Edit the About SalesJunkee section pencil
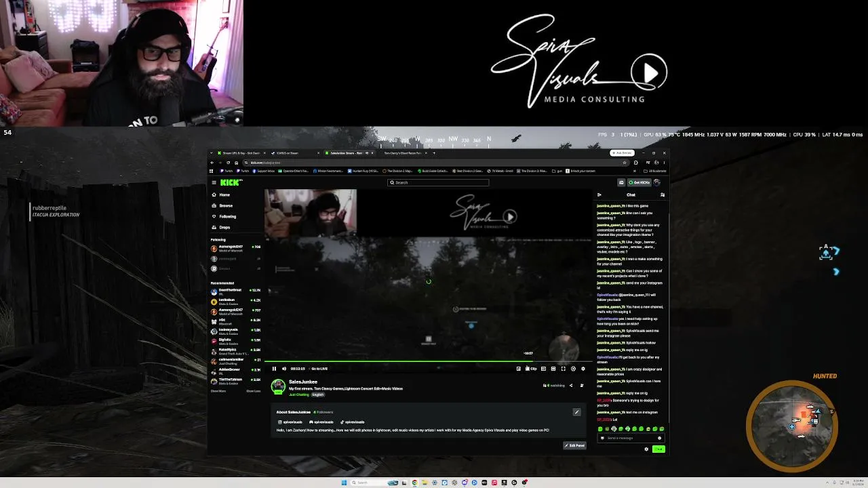This screenshot has height=488, width=868. [x=576, y=412]
